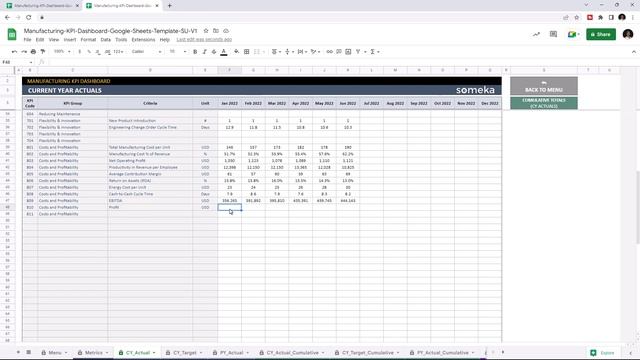
Task: Click the Share button
Action: pos(601,34)
